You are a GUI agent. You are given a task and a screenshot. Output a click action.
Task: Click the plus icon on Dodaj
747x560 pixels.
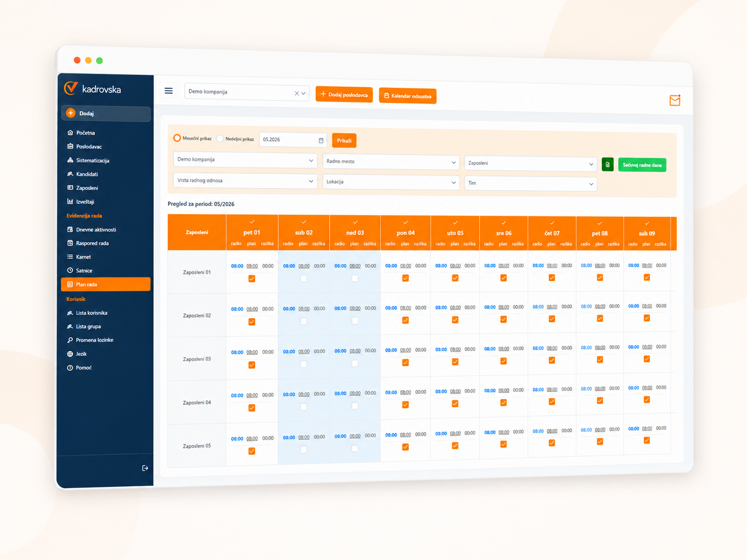pyautogui.click(x=71, y=113)
